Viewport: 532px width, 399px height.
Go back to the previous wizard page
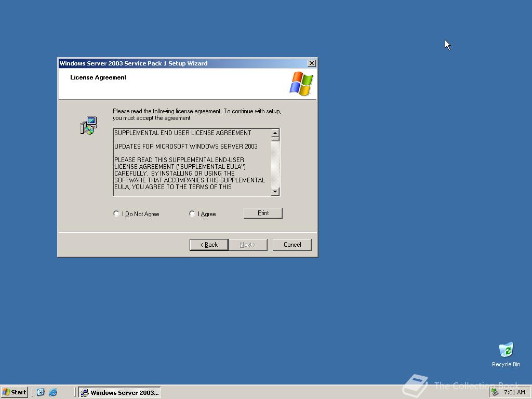(x=209, y=245)
